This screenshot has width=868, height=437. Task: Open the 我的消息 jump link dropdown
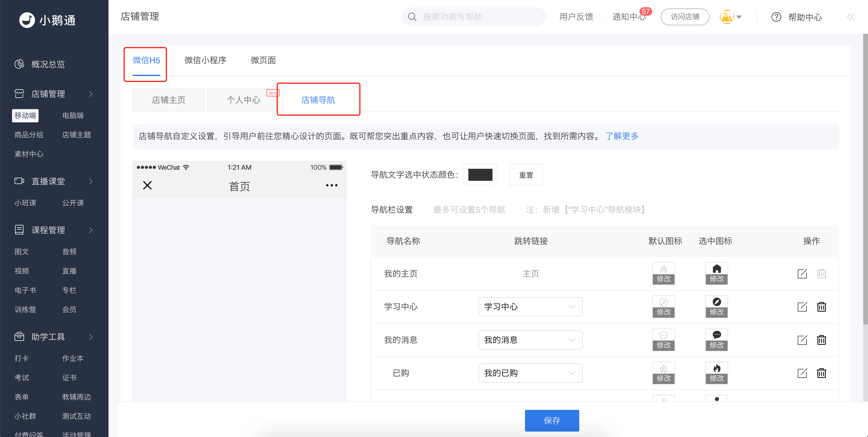[530, 340]
